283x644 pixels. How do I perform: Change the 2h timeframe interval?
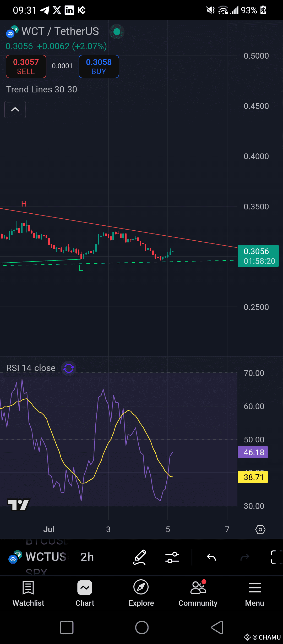tap(87, 557)
